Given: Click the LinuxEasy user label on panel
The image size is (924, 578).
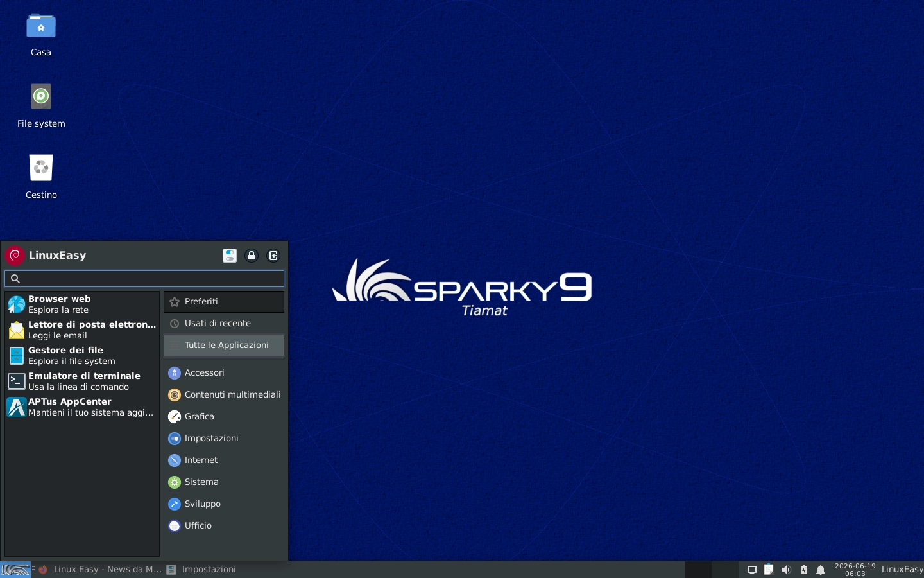Looking at the screenshot, I should 902,570.
